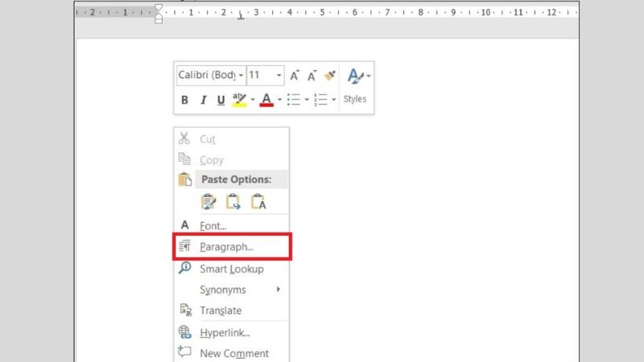Open Hyperlink dialog from context menu
The width and height of the screenshot is (644, 362).
pos(232,332)
